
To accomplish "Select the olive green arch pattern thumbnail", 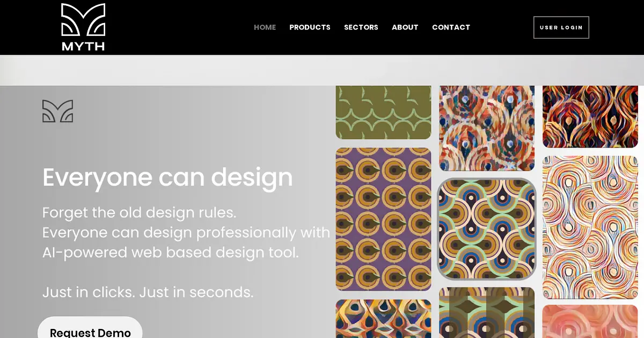I will coord(383,113).
